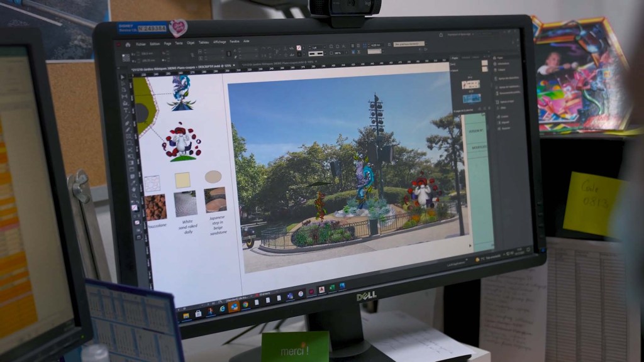Click the Microsoft Edge icon in the taskbar
This screenshot has width=644, height=362.
(223, 308)
